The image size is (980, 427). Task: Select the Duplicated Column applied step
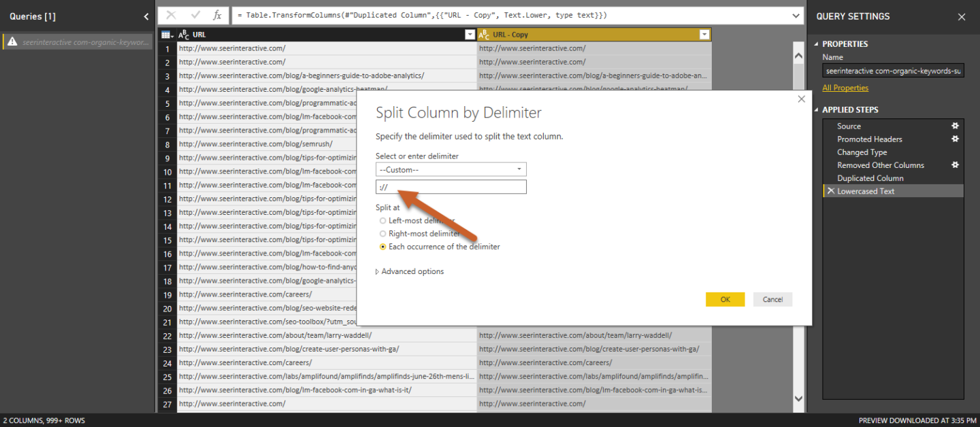click(870, 178)
